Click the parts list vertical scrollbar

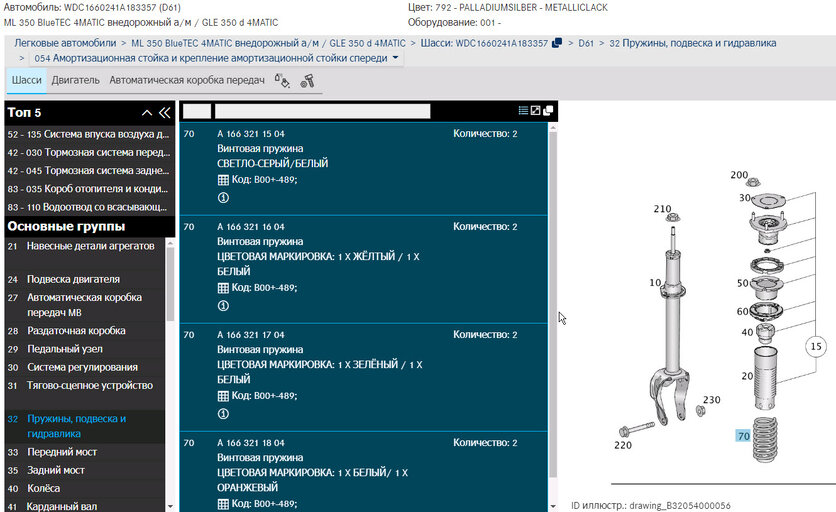click(553, 304)
